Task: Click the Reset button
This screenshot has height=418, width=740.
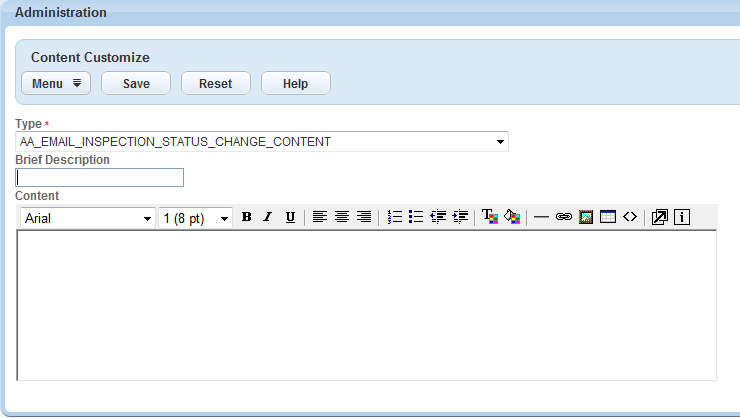Action: tap(215, 84)
